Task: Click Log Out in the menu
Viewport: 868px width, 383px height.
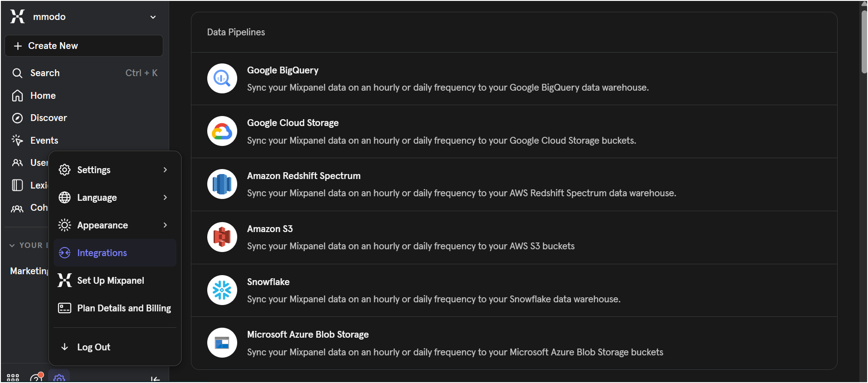Action: pyautogui.click(x=115, y=347)
